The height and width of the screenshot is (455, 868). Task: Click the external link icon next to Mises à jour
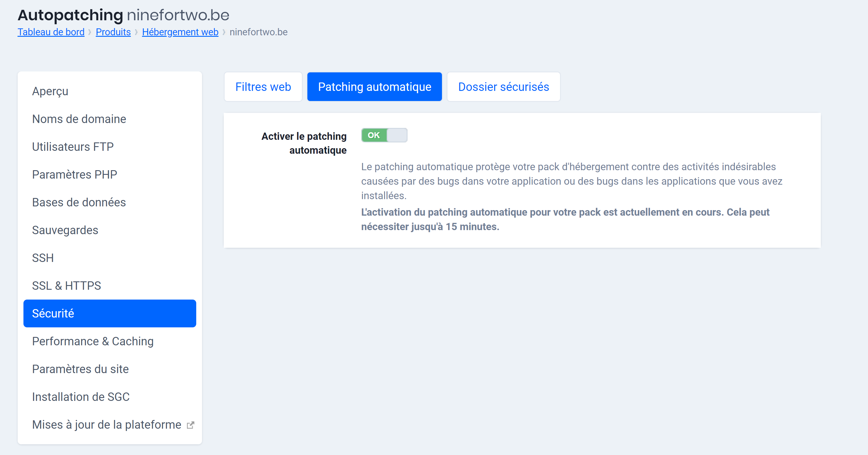pyautogui.click(x=191, y=424)
